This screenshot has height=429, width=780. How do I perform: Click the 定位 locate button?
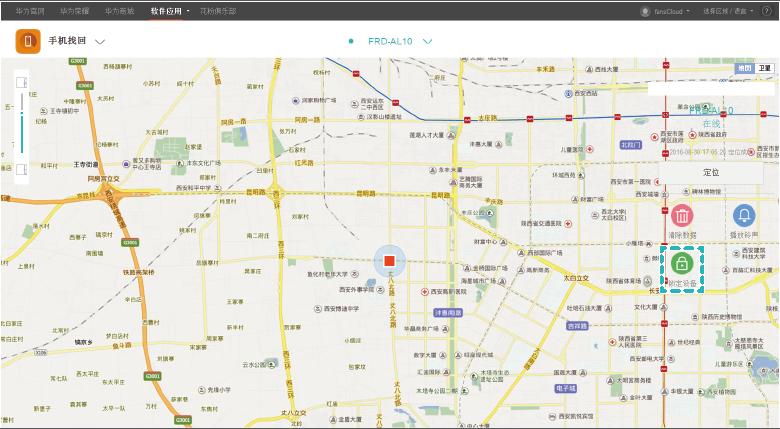tap(711, 172)
